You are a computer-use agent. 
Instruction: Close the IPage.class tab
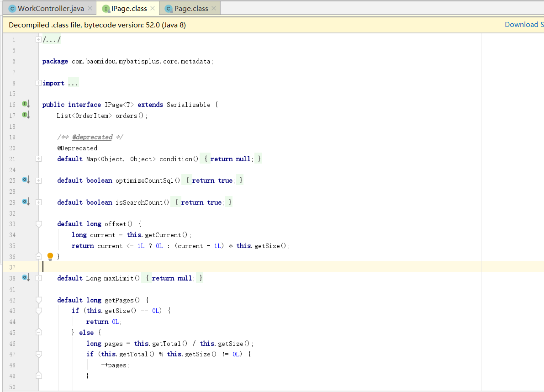pyautogui.click(x=152, y=8)
